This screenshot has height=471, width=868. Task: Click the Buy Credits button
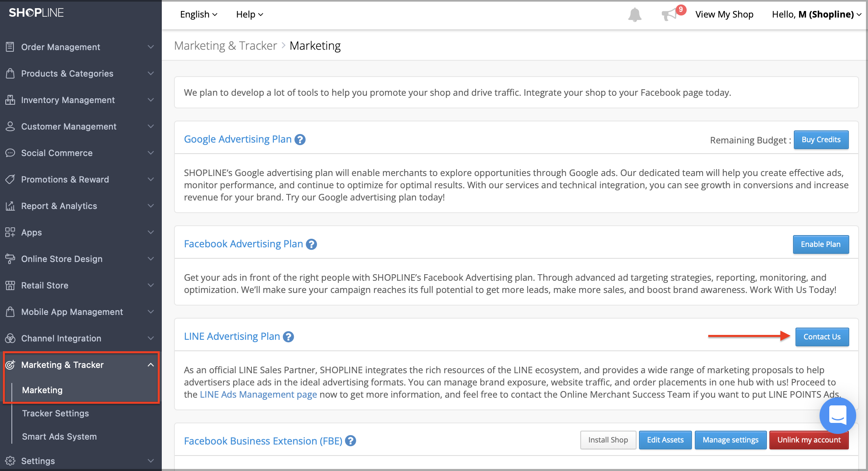point(821,140)
